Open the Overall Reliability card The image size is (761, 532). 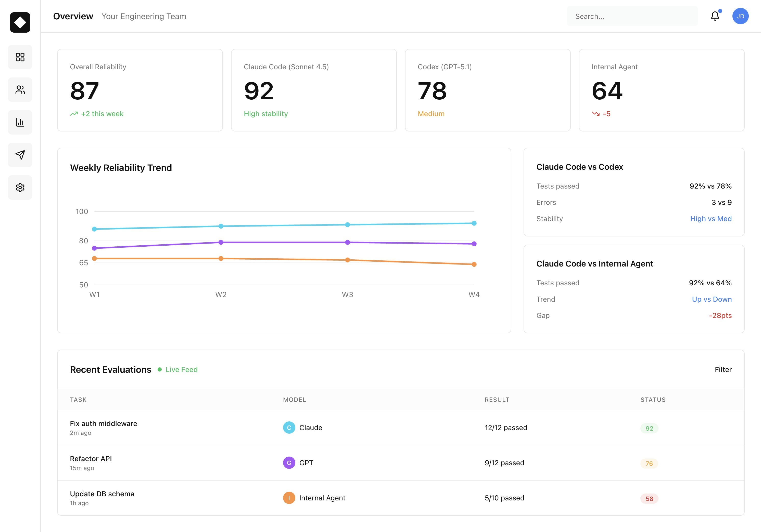[140, 90]
